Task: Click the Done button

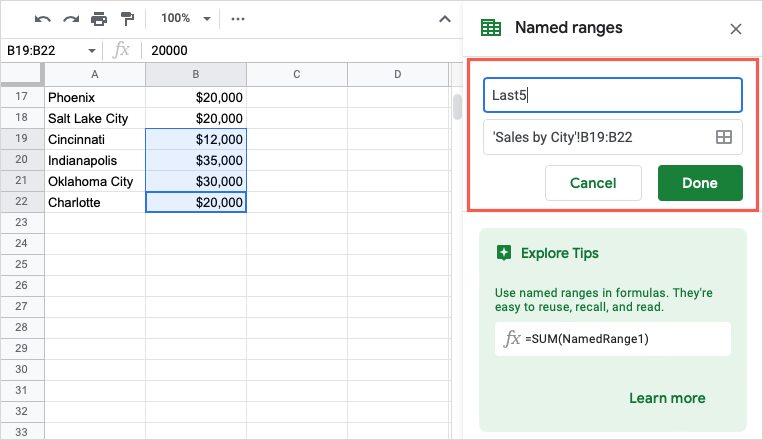Action: (700, 183)
